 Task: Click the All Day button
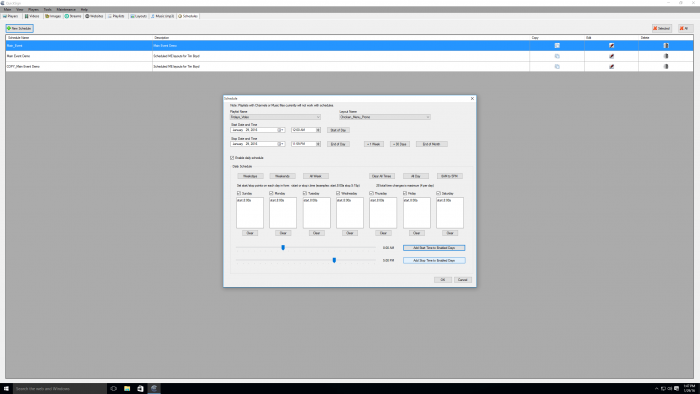click(416, 176)
